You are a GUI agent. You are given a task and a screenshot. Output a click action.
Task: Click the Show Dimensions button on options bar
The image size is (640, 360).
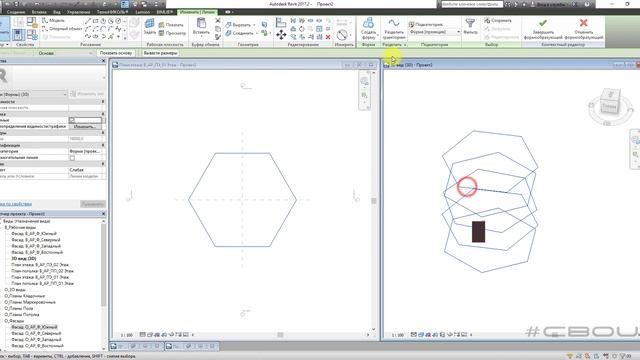160,53
